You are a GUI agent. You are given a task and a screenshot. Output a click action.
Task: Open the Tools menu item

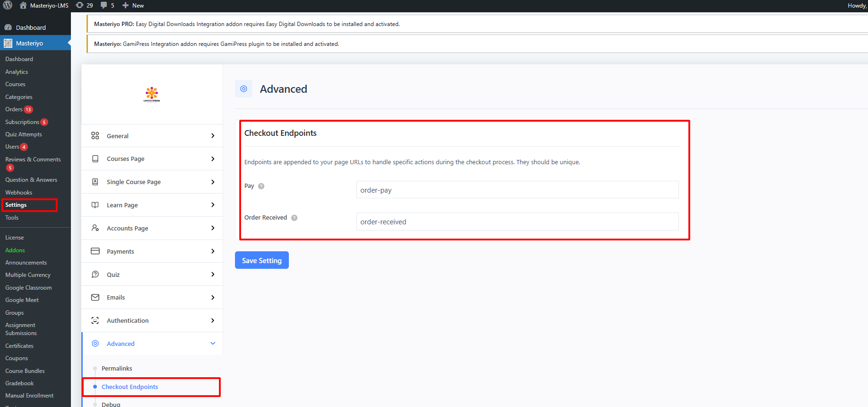[12, 218]
